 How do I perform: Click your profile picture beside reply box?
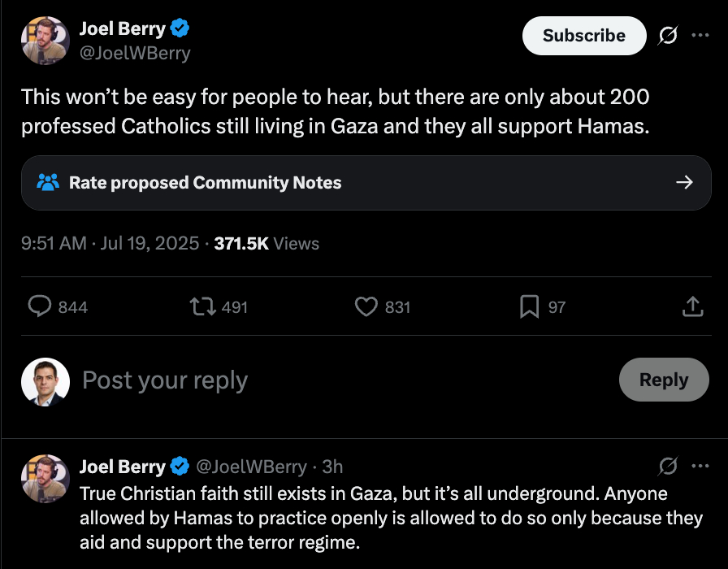click(x=45, y=380)
